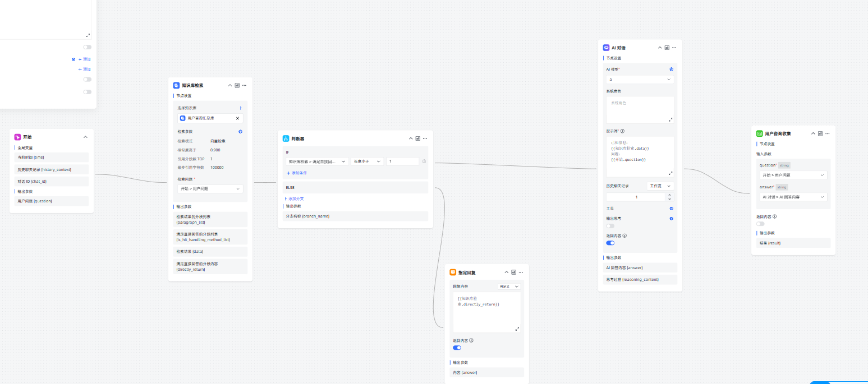Enable the 输出思考 toggle in AI 对话

pyautogui.click(x=610, y=225)
